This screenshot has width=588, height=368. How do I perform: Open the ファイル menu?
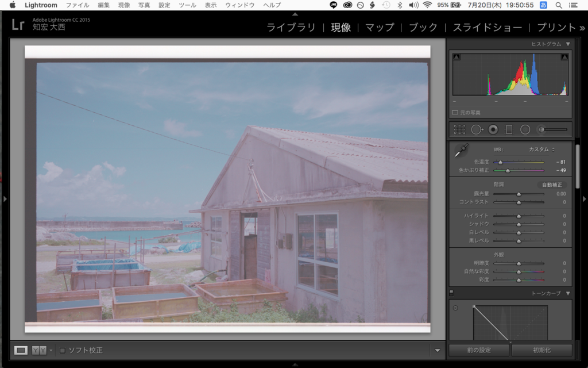pyautogui.click(x=78, y=5)
